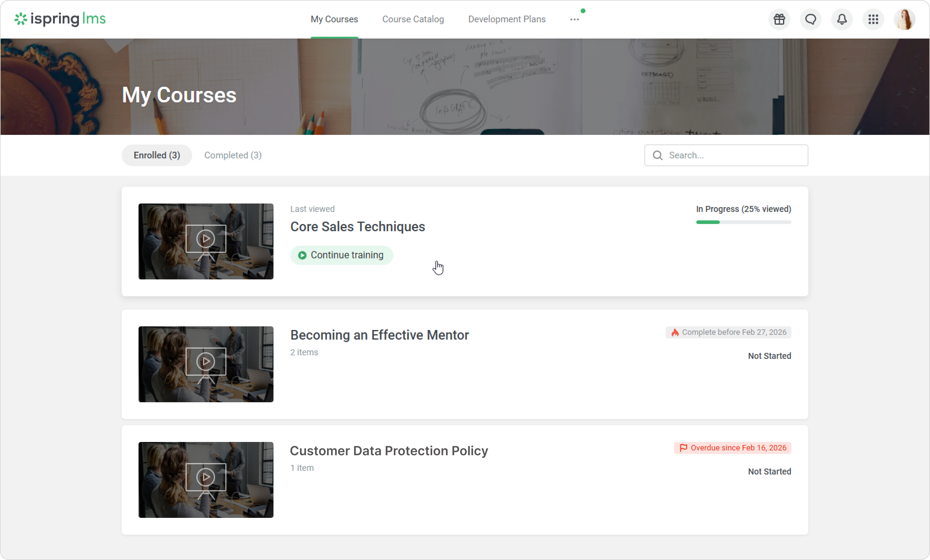Go to Development Plans
Viewport: 930px width, 560px height.
coord(507,19)
